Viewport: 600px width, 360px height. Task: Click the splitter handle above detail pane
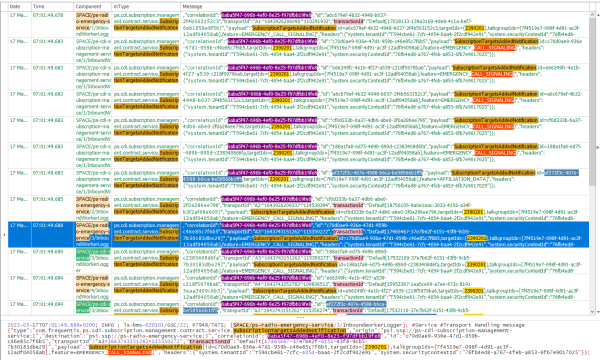300,317
